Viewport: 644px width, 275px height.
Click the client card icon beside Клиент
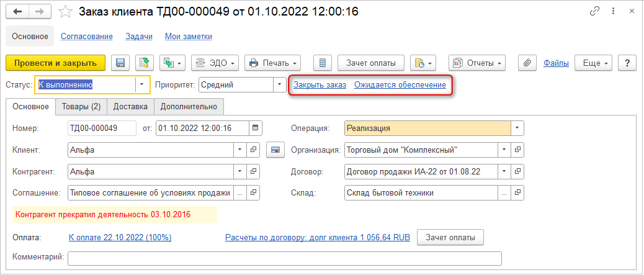(275, 150)
